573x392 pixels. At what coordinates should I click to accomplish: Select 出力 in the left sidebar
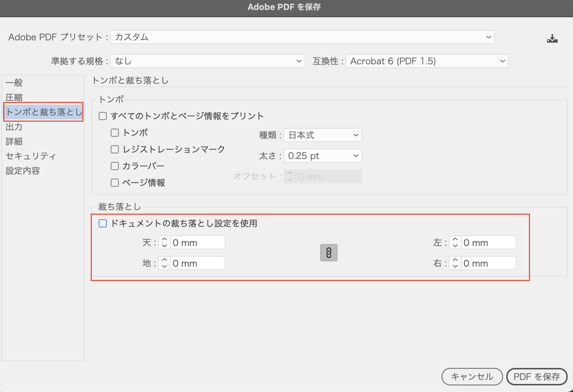point(14,127)
